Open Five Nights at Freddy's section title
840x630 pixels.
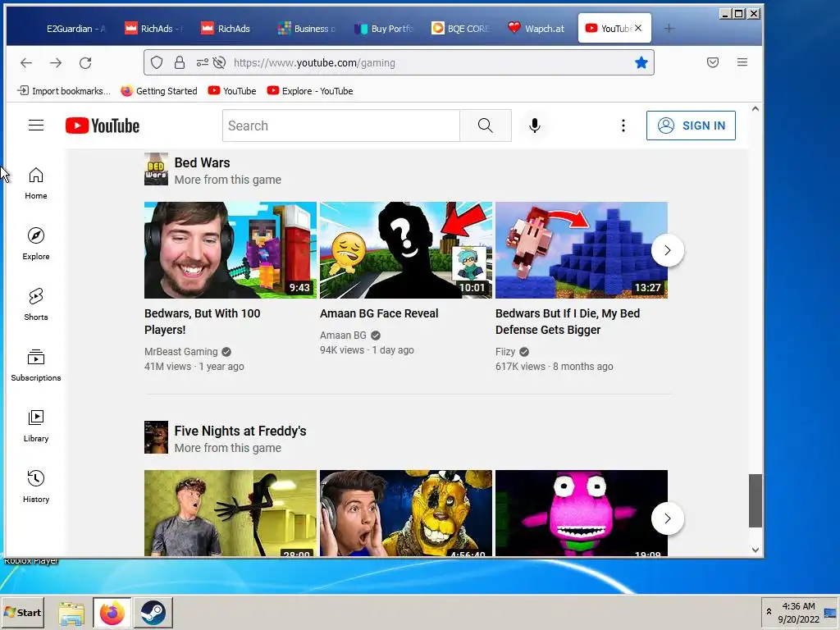coord(240,431)
